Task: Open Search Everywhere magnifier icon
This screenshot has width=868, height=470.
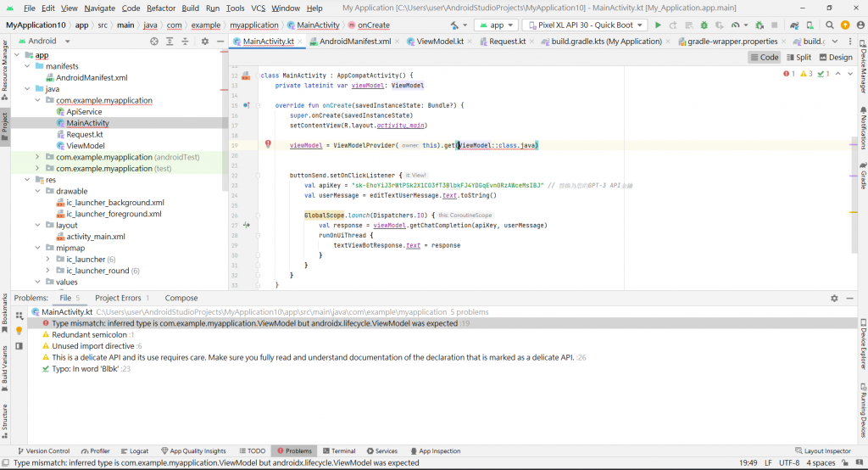Action: point(829,25)
